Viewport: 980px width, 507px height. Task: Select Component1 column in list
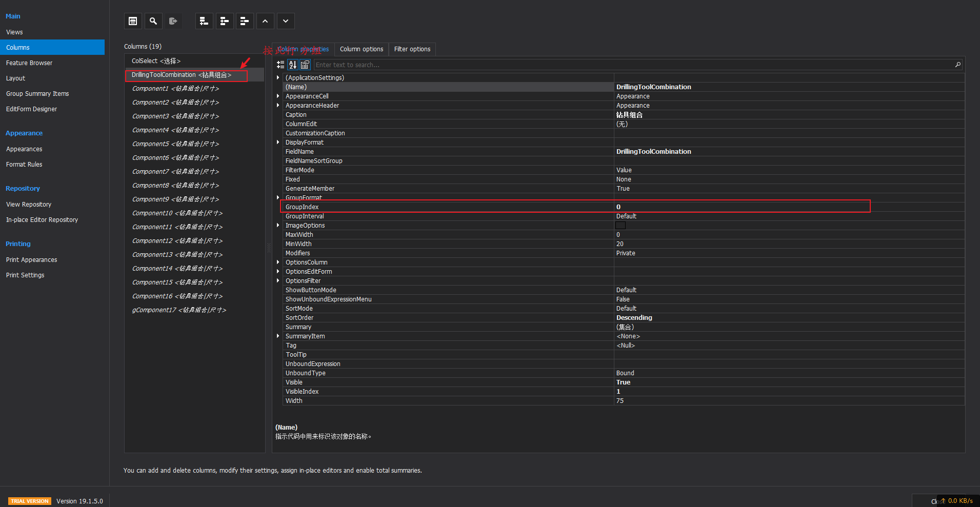coord(195,89)
